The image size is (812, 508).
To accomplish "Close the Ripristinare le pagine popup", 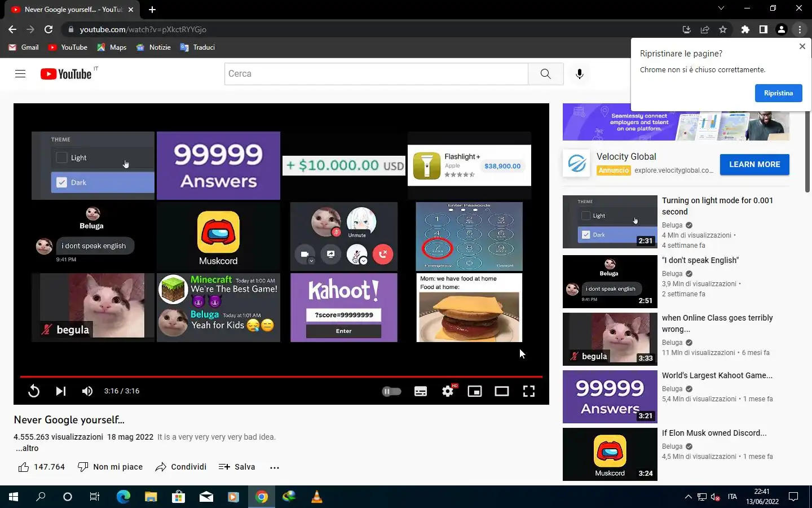I will 802,46.
